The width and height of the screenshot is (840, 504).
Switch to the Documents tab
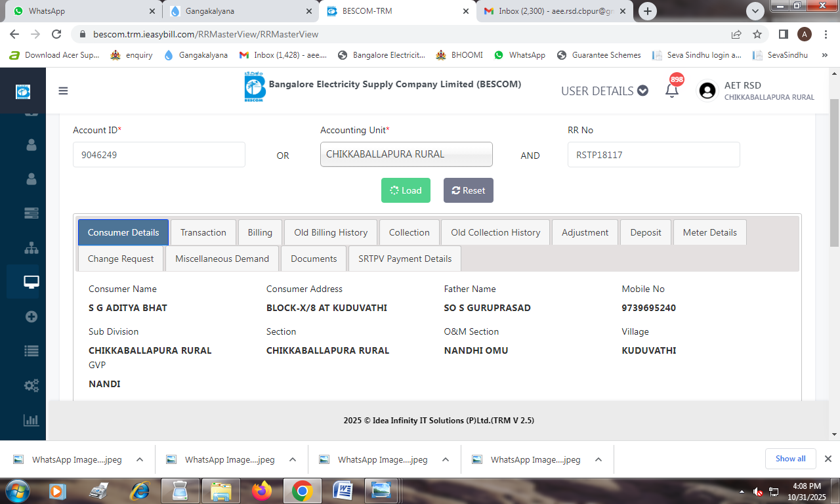tap(314, 259)
